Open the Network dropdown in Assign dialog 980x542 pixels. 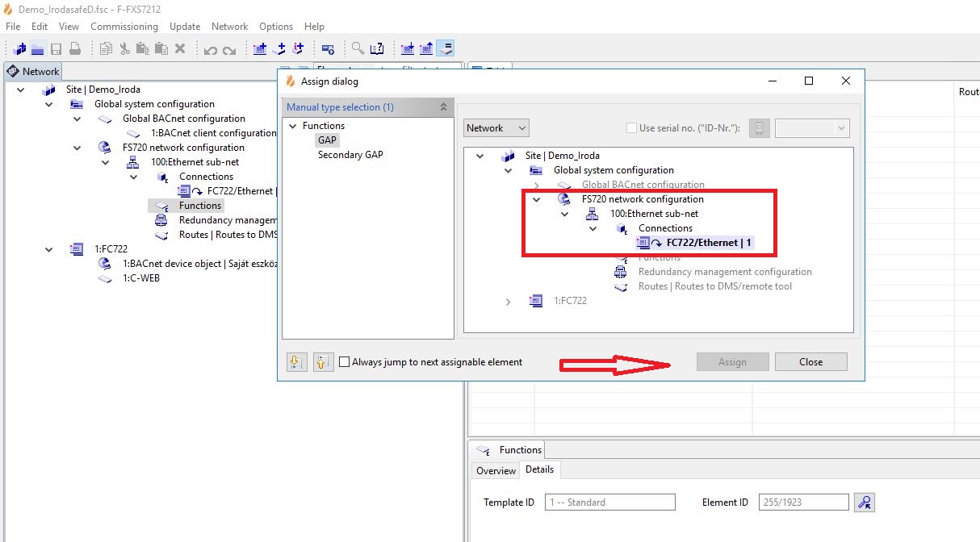point(496,128)
